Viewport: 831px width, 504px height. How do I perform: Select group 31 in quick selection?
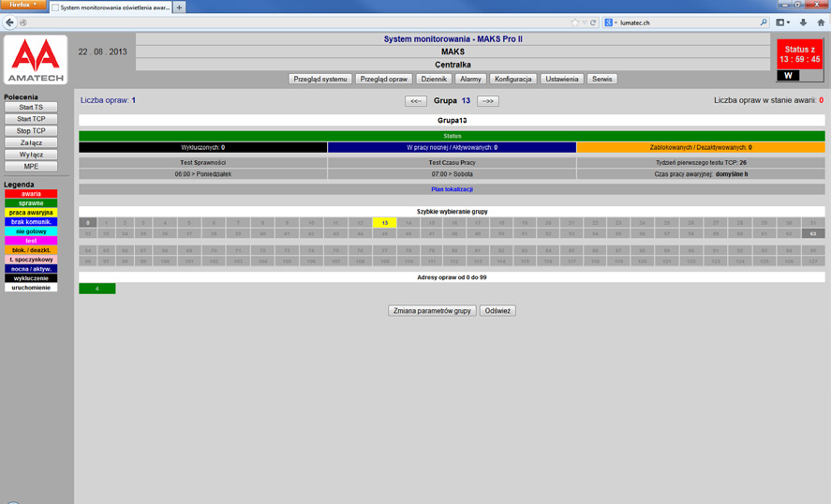(813, 223)
